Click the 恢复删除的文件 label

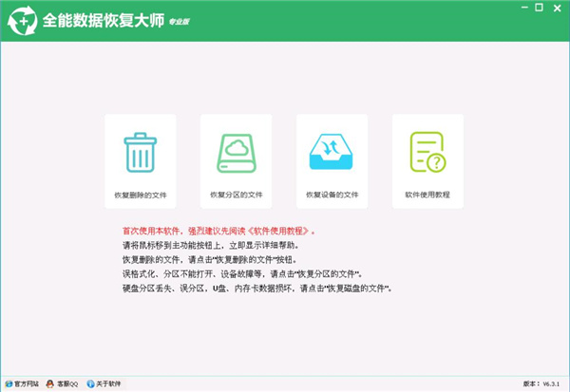[x=141, y=196]
